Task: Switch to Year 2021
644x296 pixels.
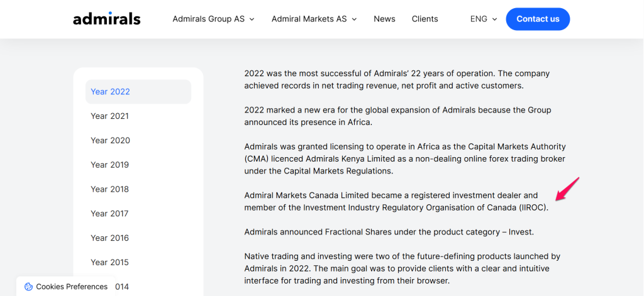Action: pos(109,116)
